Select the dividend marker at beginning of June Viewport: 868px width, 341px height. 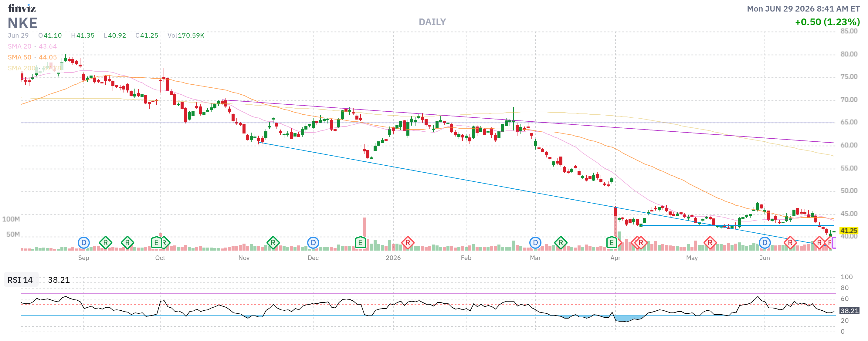coord(765,242)
